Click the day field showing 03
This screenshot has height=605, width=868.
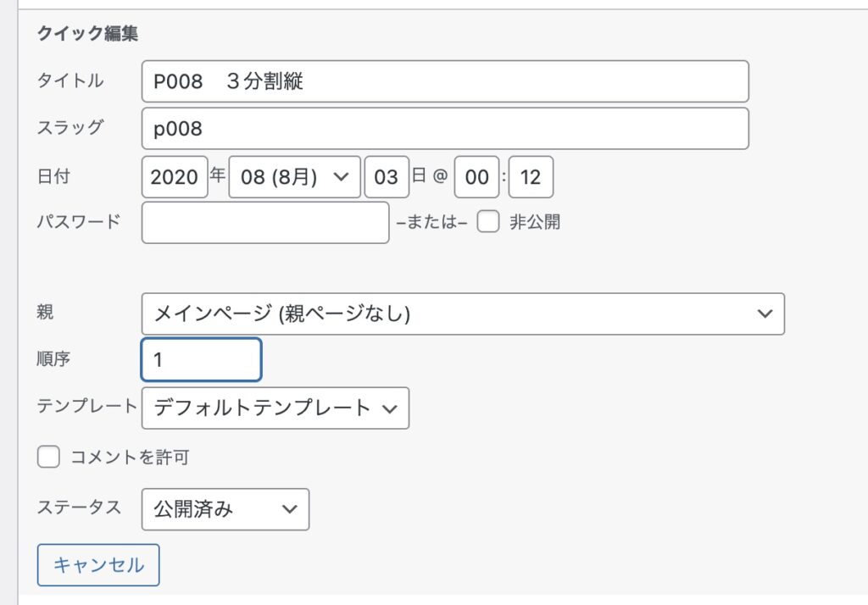(387, 177)
